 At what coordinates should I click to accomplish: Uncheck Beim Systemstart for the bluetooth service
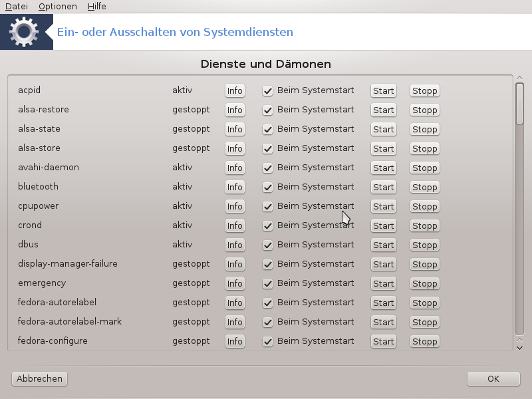coord(267,188)
